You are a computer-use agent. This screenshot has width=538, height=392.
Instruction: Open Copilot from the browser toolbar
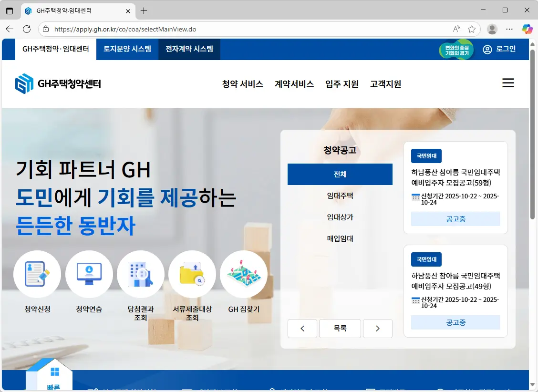point(527,29)
